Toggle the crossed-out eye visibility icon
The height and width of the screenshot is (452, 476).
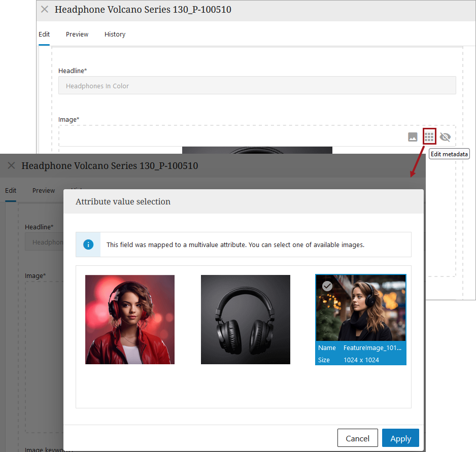pyautogui.click(x=445, y=137)
